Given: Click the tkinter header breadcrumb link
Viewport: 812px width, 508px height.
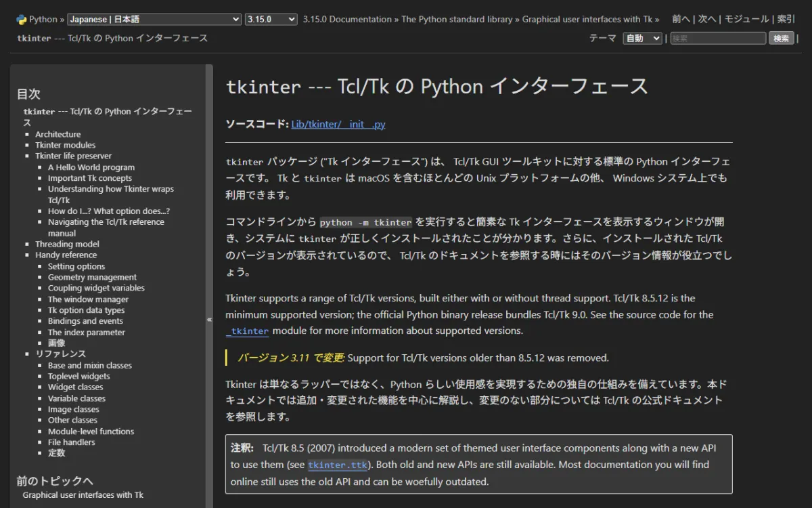Looking at the screenshot, I should [112, 38].
